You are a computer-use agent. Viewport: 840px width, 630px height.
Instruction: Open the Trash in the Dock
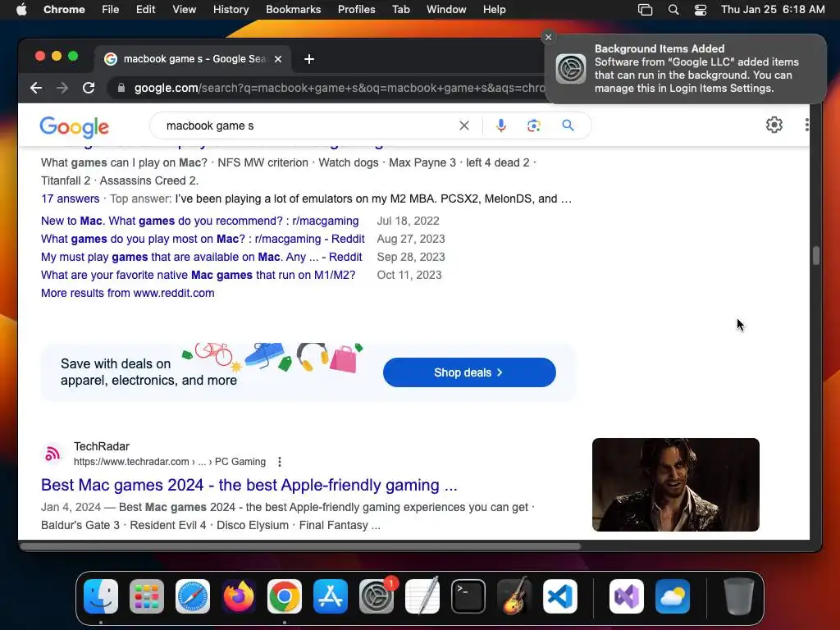coord(739,596)
